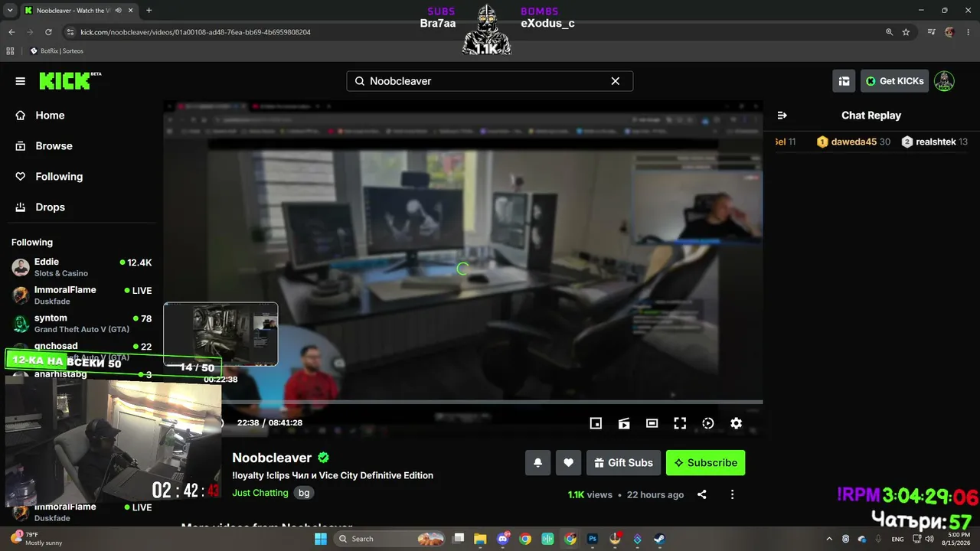Open ImmoralFlame Duskfade channel near top

pos(82,295)
